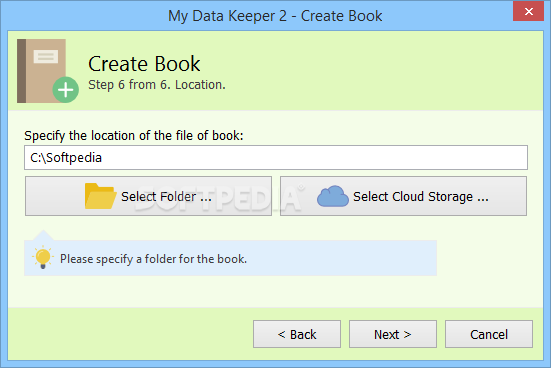Image resolution: width=551 pixels, height=368 pixels.
Task: Choose Select Cloud Storage option
Action: (x=403, y=196)
